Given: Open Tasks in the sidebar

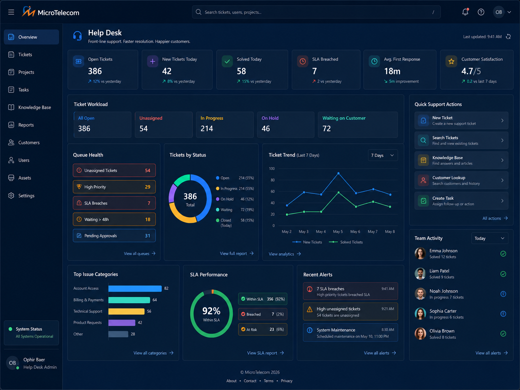Looking at the screenshot, I should [x=31, y=90].
